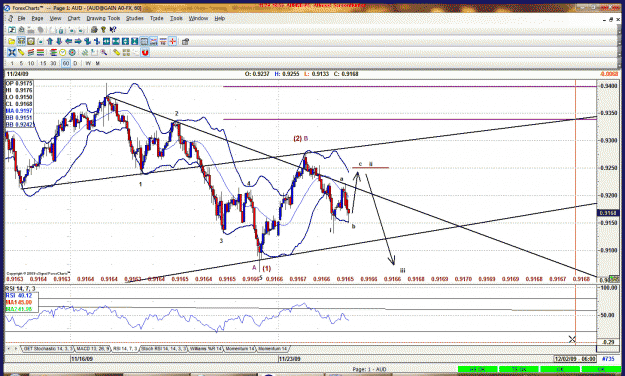Select the parallel channel lines tool
625x376 pixels.
(31, 52)
